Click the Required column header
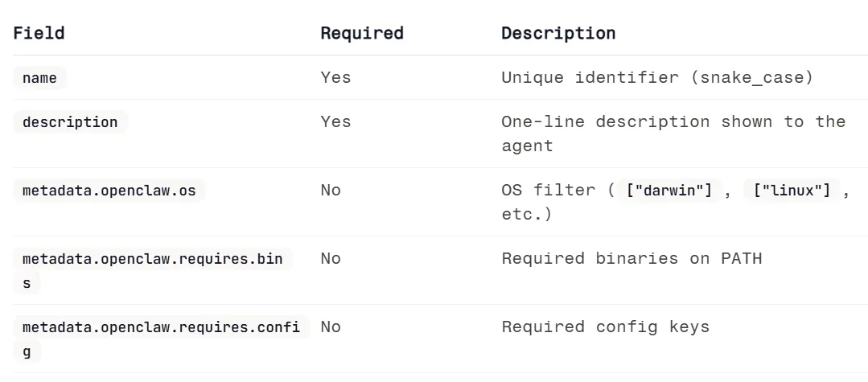This screenshot has width=868, height=382. click(361, 33)
